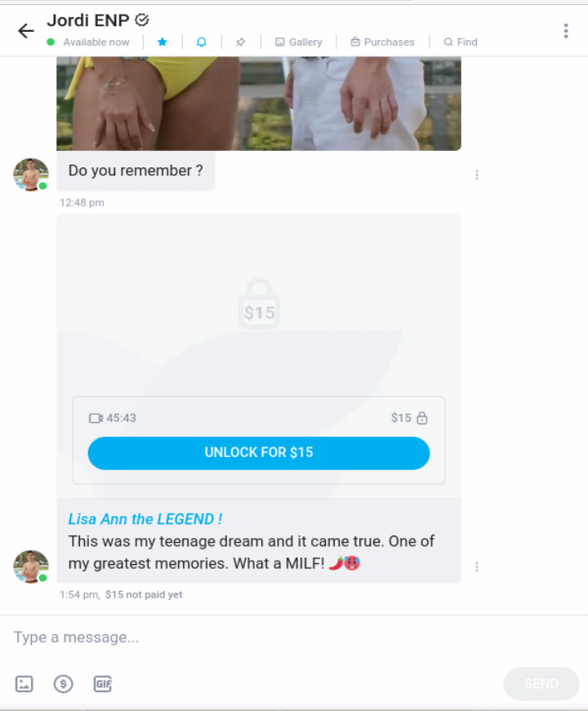Screen dimensions: 588x711
Task: Click the Type a message field
Action: tap(294, 637)
